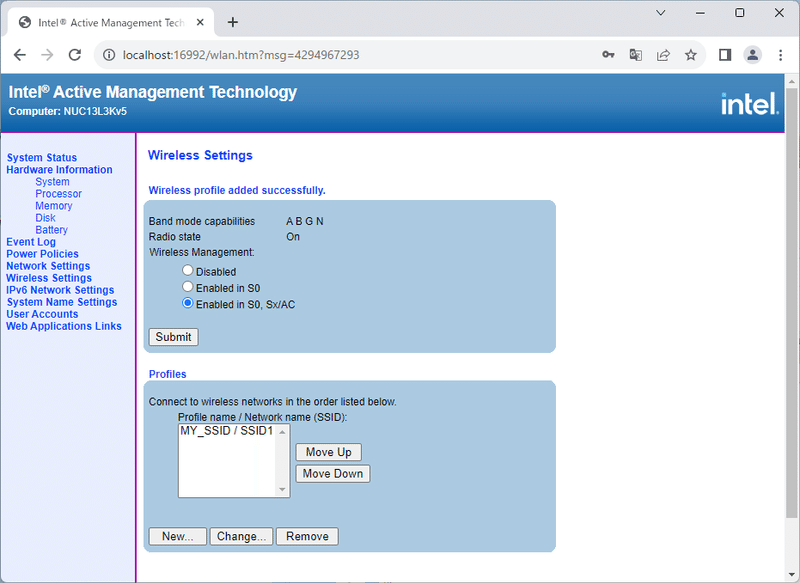The height and width of the screenshot is (583, 800).
Task: Open Memory information page
Action: [54, 206]
